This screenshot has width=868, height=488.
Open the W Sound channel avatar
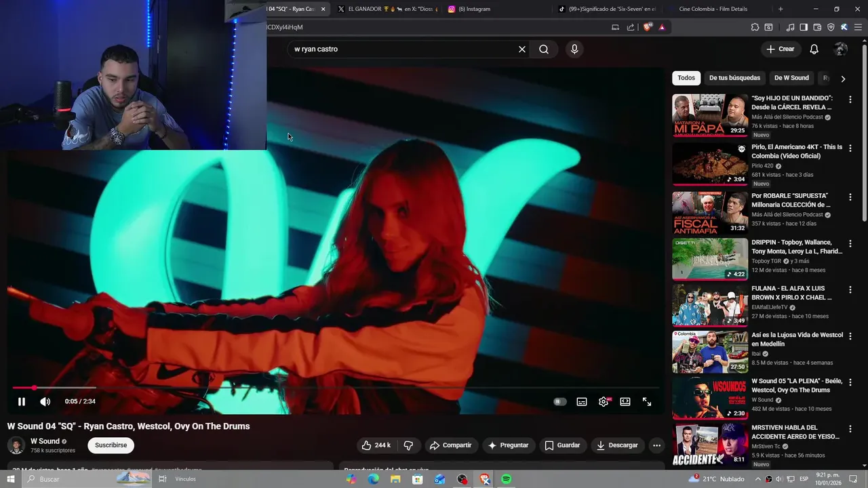click(16, 445)
